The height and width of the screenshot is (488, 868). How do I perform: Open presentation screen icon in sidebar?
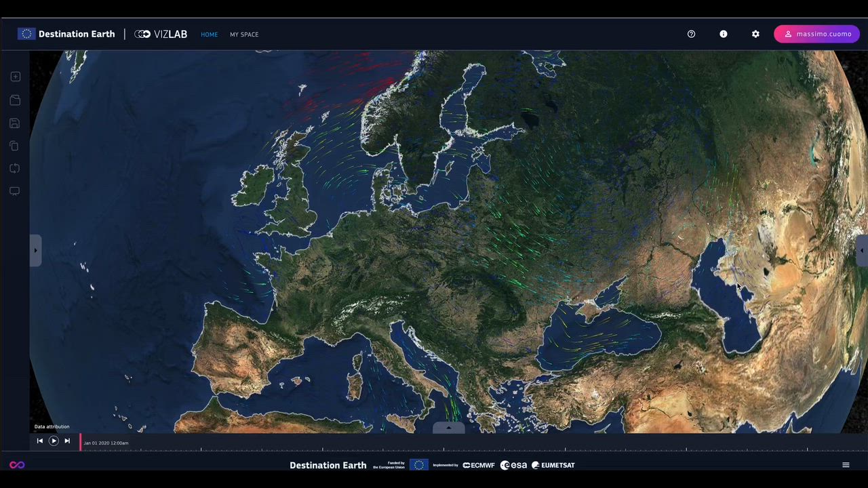tap(14, 191)
